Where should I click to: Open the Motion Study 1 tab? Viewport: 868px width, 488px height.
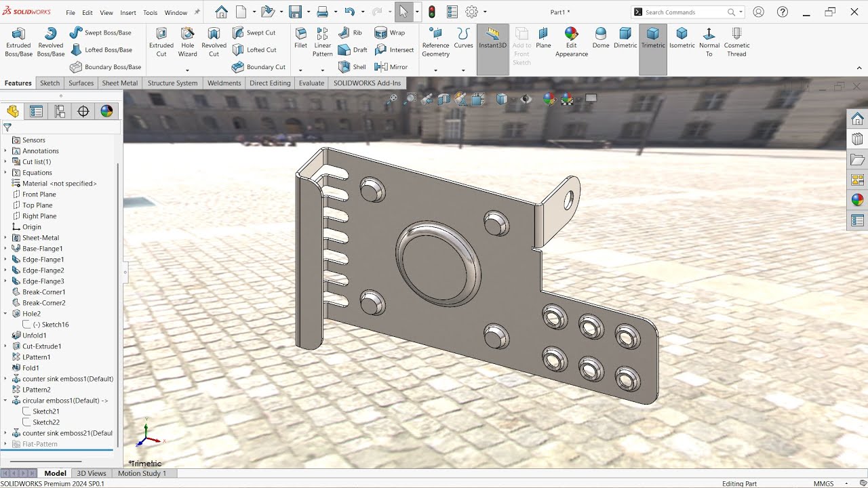[142, 473]
